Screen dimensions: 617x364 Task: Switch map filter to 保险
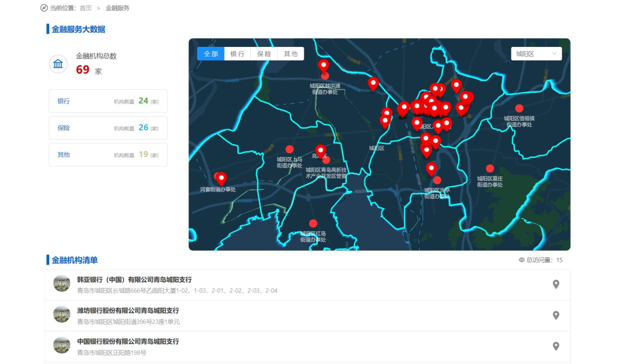coord(264,54)
